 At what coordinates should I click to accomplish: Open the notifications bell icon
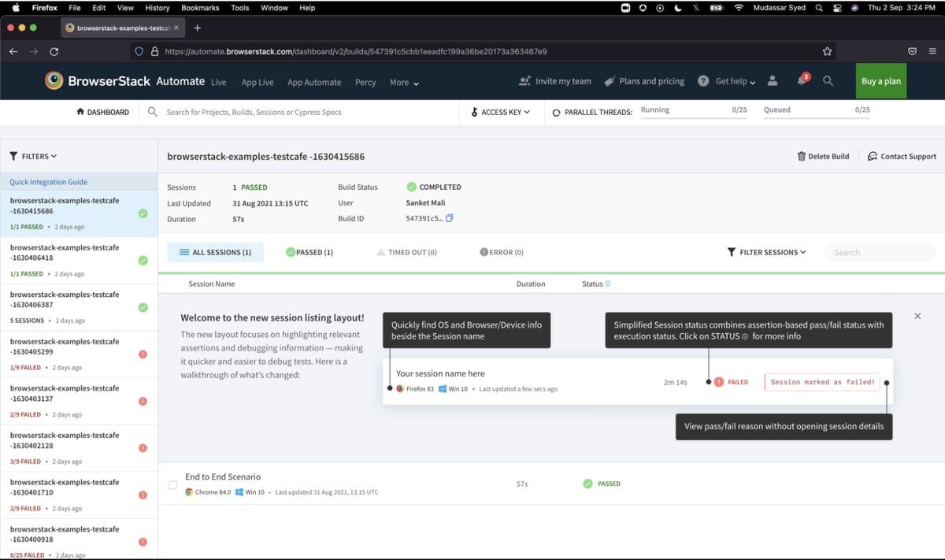click(x=802, y=81)
